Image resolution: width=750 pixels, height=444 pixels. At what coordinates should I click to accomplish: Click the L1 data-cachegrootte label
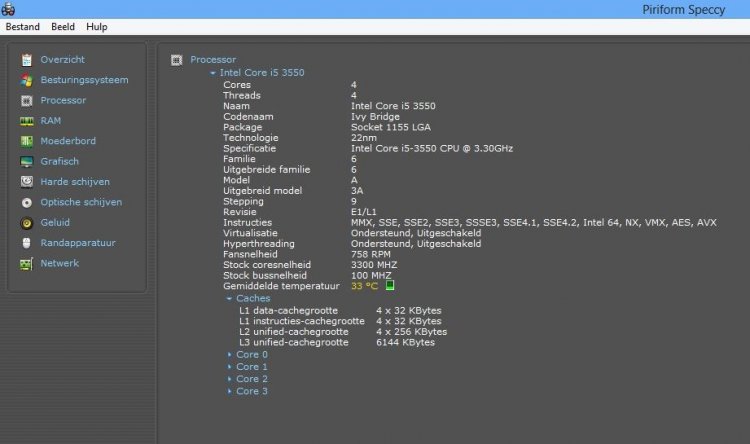[288, 311]
